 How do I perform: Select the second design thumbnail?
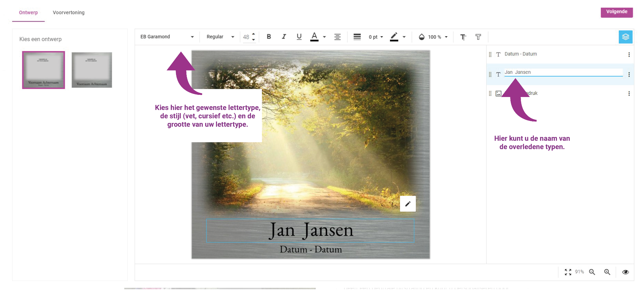coord(92,70)
